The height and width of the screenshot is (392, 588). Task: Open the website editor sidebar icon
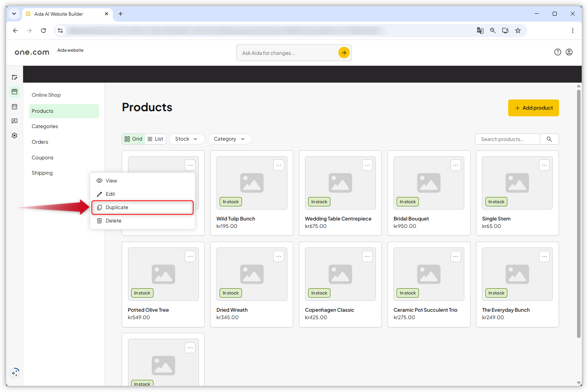14,77
